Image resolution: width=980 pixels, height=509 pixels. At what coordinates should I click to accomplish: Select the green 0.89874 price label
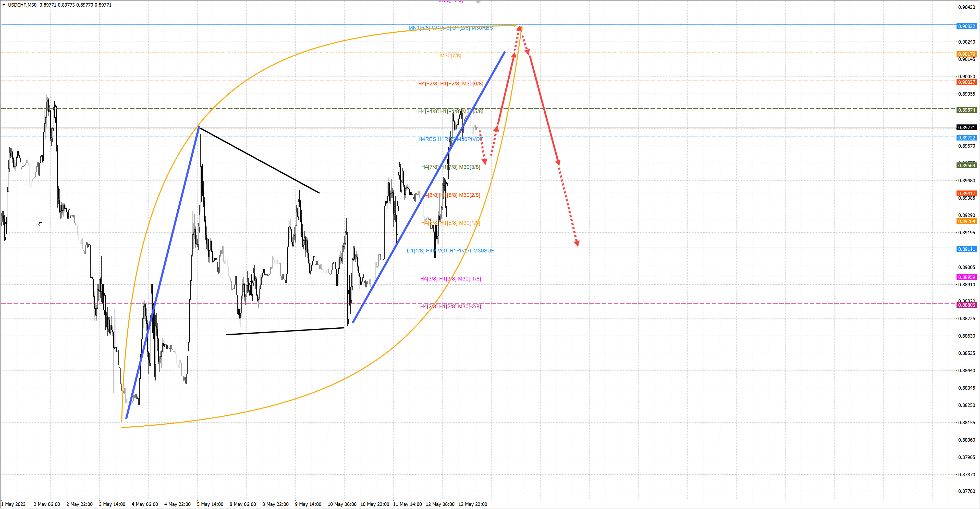(967, 110)
